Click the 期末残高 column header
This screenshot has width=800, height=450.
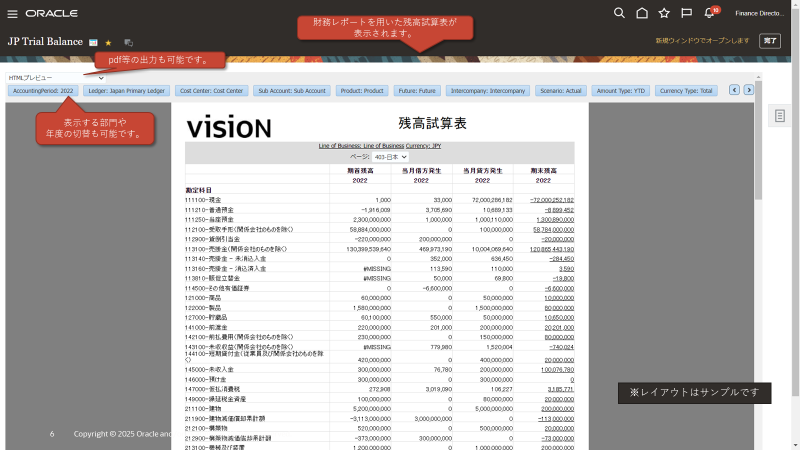(x=544, y=171)
